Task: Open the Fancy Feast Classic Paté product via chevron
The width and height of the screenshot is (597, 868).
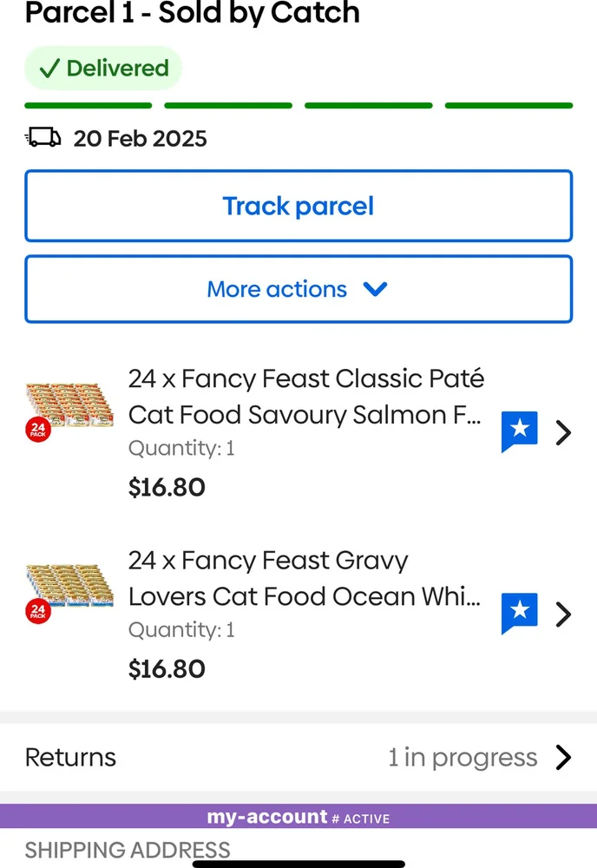Action: pyautogui.click(x=564, y=432)
